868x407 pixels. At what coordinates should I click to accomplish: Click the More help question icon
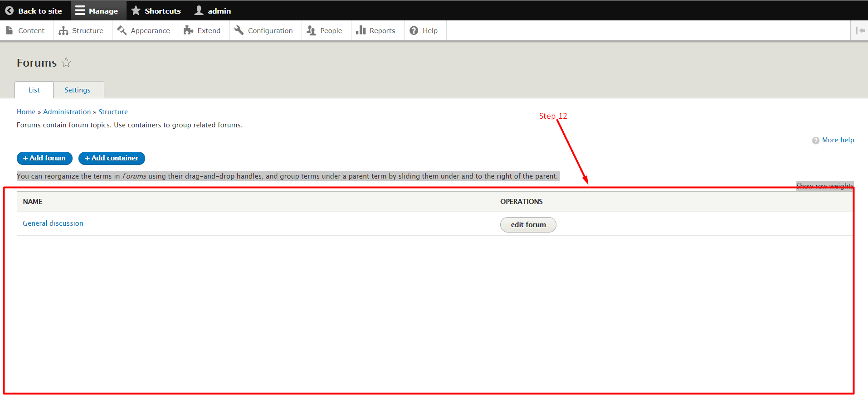[816, 141]
